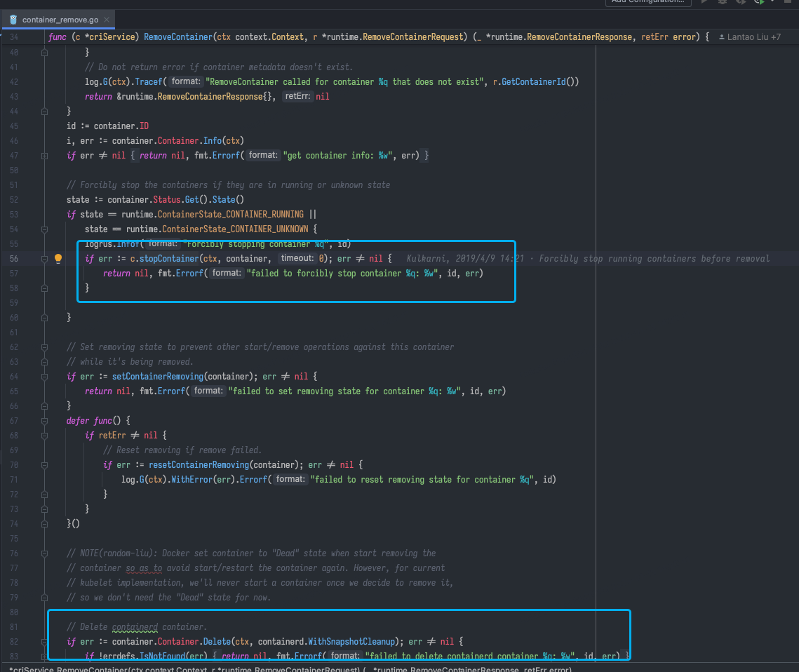Click the underlined 'so as to' in line 77
This screenshot has height=672, width=799.
tap(144, 568)
